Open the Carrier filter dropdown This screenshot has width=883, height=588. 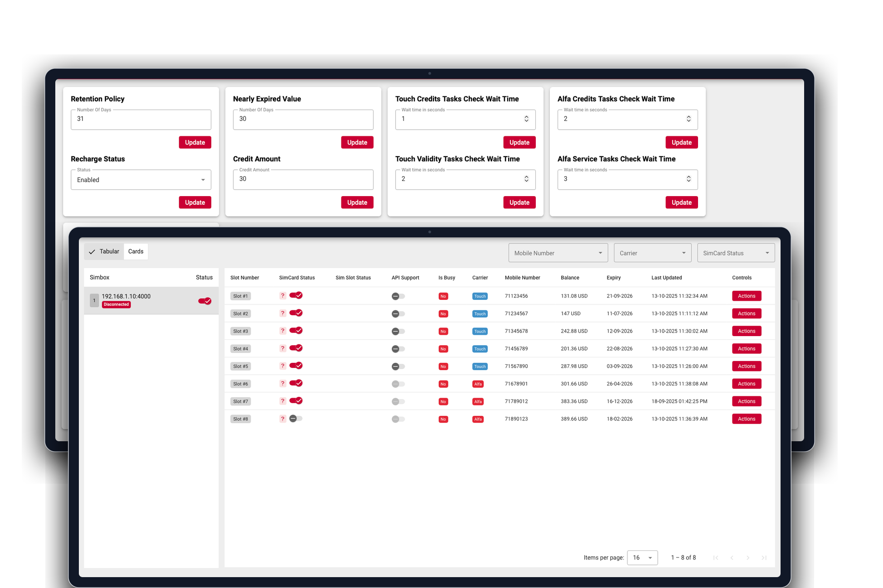[652, 253]
